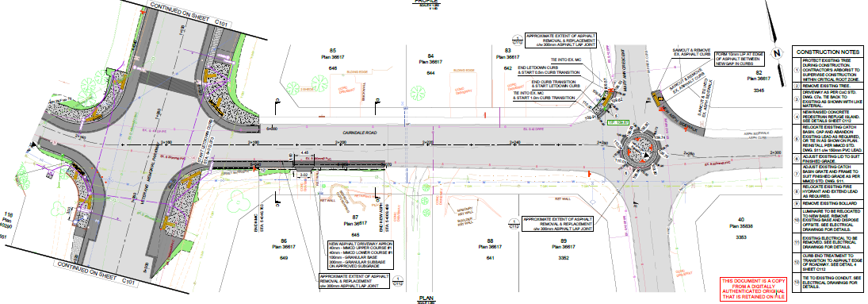Click house number '641' under lot 88
This screenshot has width=868, height=304.
(490, 258)
